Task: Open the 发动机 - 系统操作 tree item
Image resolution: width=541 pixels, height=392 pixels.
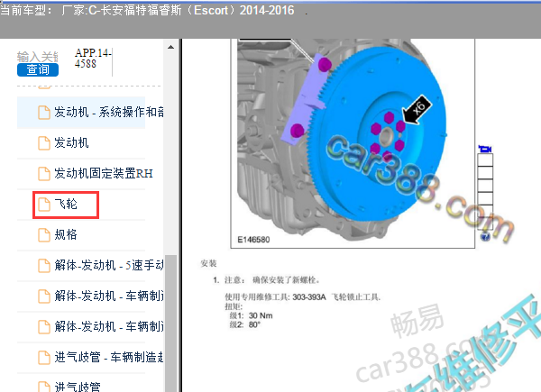Action: 108,113
